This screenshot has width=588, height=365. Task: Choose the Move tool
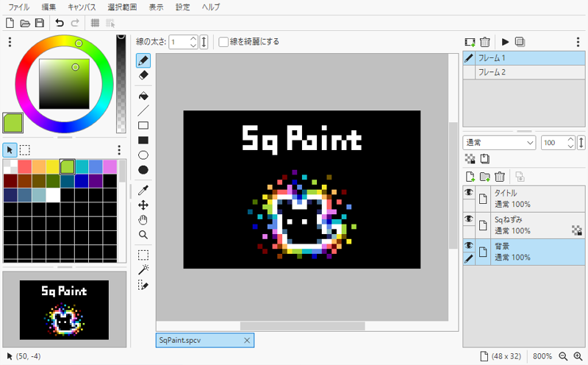pos(144,205)
